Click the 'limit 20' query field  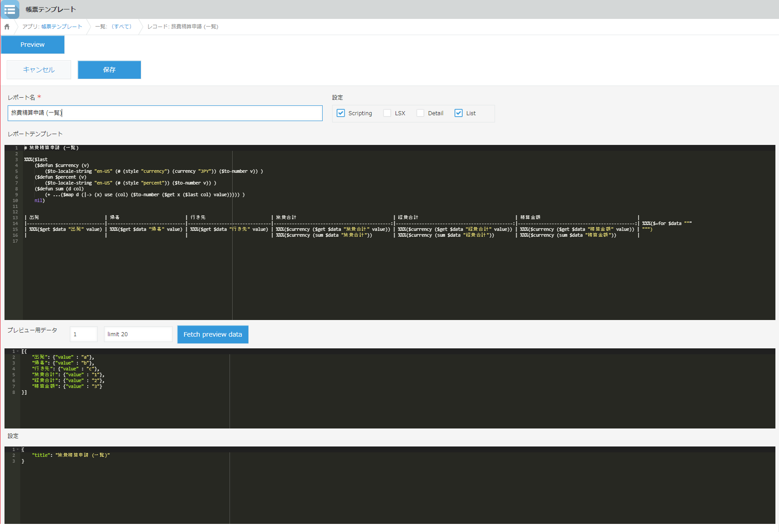tap(138, 334)
